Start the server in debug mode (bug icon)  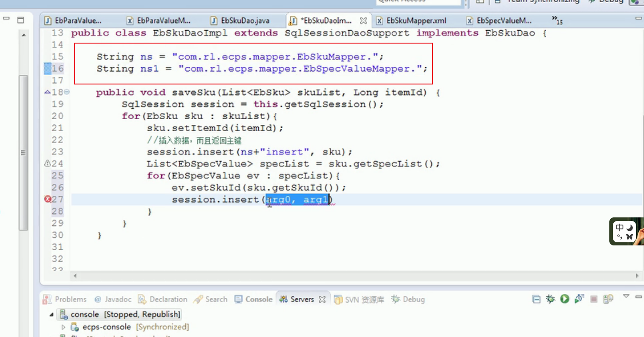point(551,299)
